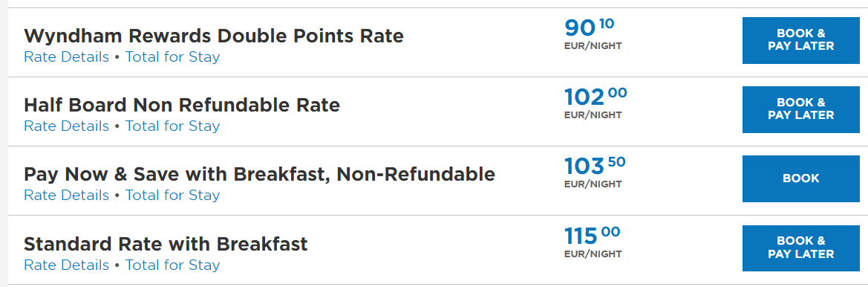Viewport: 868px width, 287px height.
Task: Click the 90.10 EUR/night price
Action: pos(593,33)
